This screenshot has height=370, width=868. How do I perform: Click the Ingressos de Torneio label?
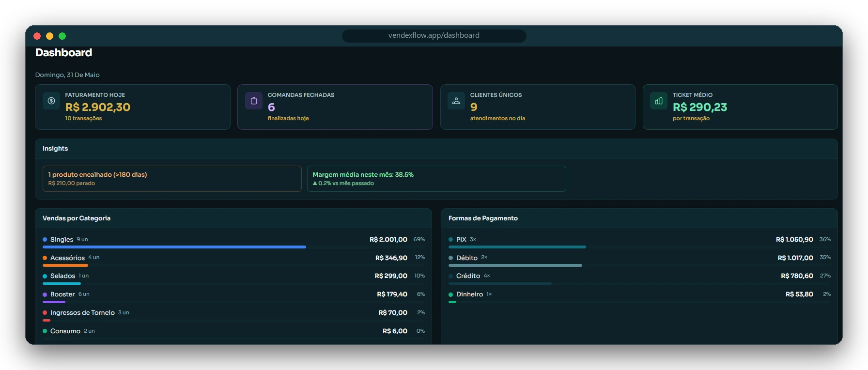pos(82,312)
